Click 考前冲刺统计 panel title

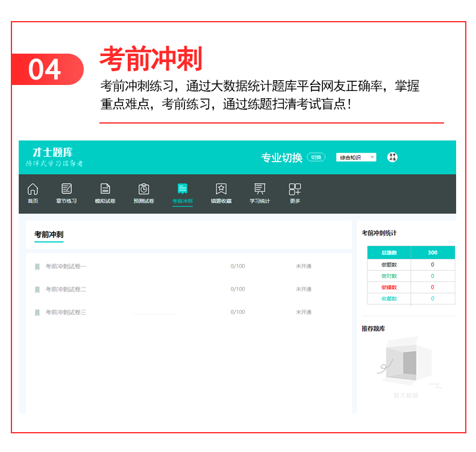pos(379,233)
